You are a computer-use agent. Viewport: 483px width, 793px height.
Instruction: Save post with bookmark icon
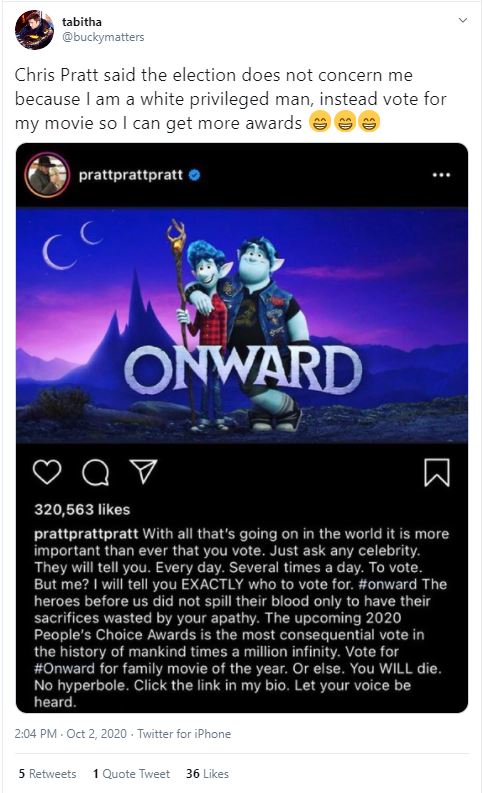click(436, 472)
